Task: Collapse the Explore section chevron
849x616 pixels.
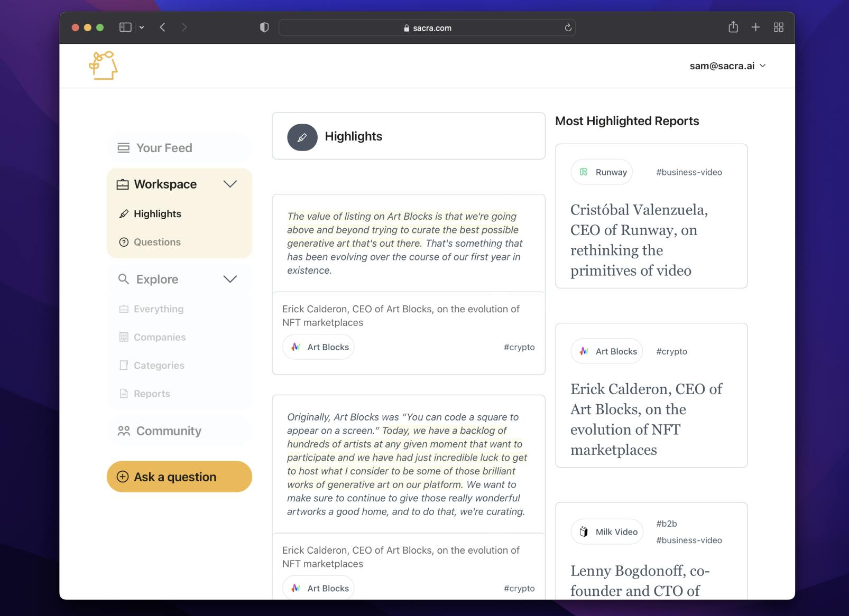Action: click(x=230, y=279)
